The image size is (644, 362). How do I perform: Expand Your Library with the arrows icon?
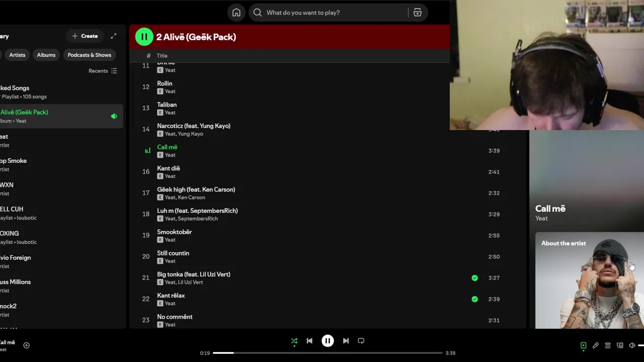[114, 36]
